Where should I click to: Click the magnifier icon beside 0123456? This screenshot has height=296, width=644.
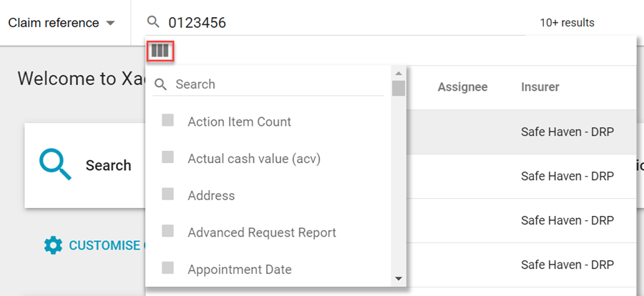coord(152,22)
